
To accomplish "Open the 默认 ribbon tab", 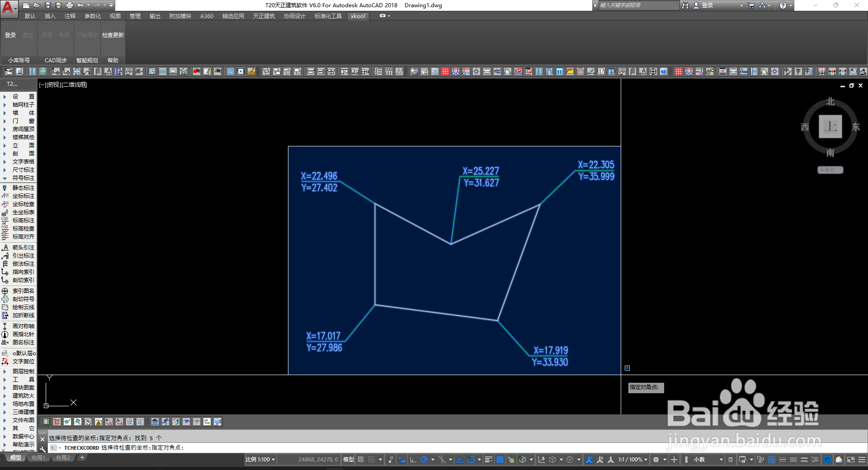I will (x=30, y=16).
